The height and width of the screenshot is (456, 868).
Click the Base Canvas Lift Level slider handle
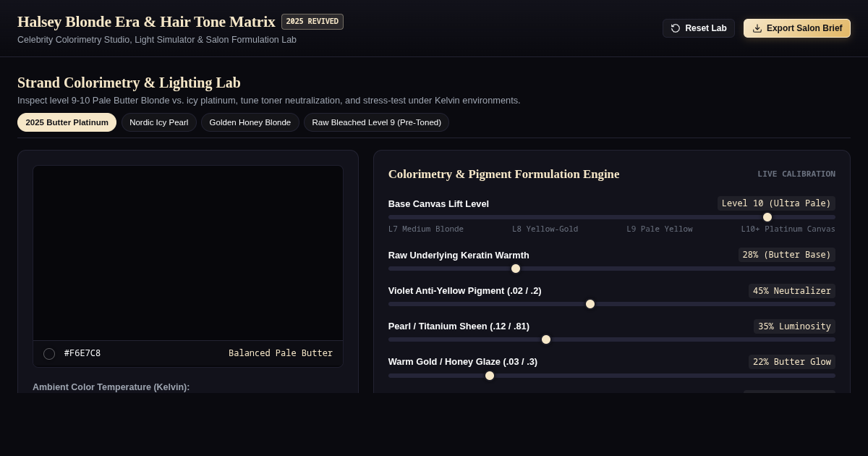click(767, 217)
